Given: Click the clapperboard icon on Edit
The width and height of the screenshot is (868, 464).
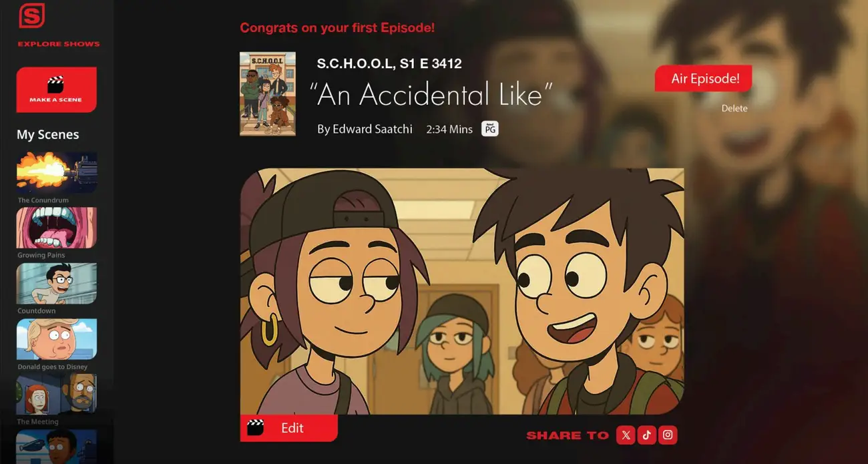Looking at the screenshot, I should [256, 428].
